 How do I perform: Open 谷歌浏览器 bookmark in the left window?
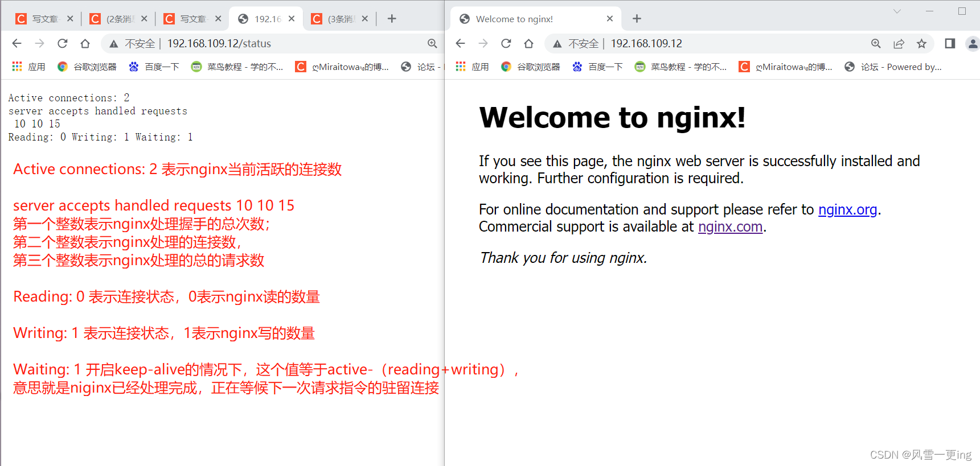coord(87,67)
